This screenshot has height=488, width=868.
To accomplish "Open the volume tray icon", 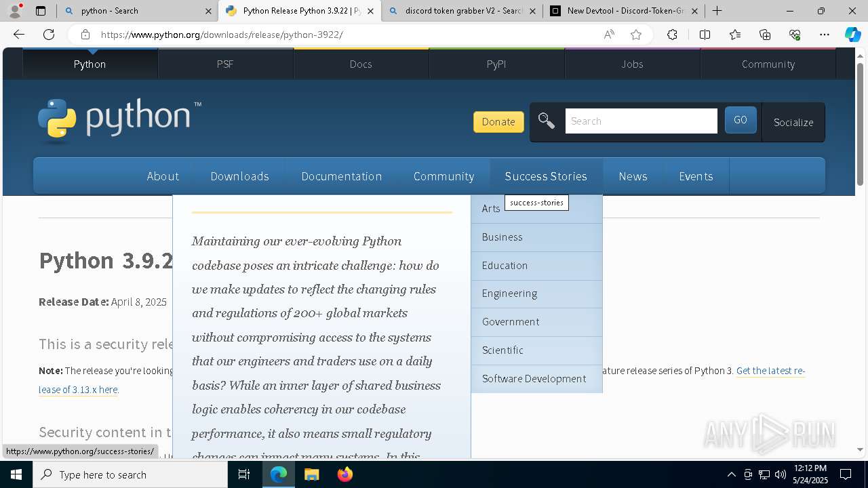I will [x=780, y=474].
